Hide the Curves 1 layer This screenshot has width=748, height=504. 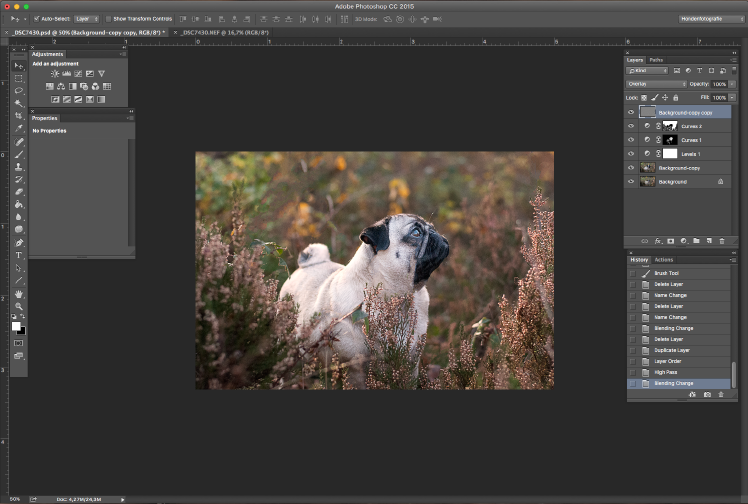click(631, 140)
